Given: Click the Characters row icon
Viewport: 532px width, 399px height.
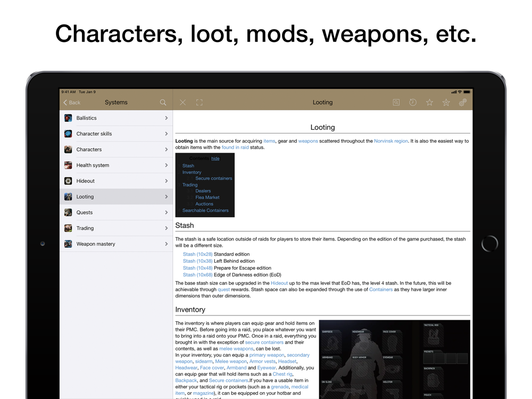Looking at the screenshot, I should tap(68, 149).
